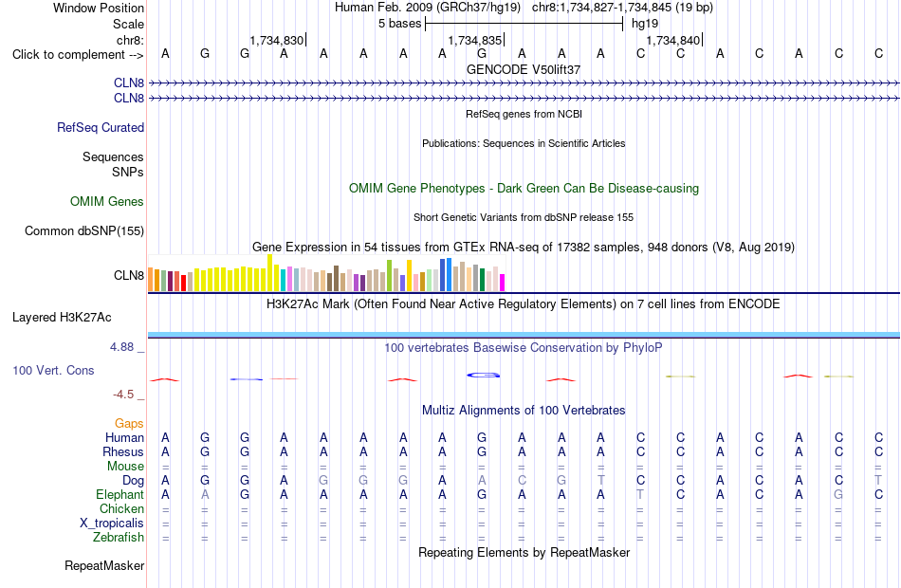
Task: Click the Gaps label in Multiz alignment
Action: click(x=129, y=424)
